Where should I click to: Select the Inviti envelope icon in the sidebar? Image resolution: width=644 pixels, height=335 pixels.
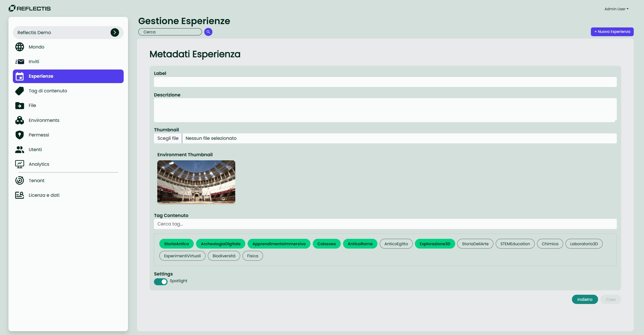19,61
